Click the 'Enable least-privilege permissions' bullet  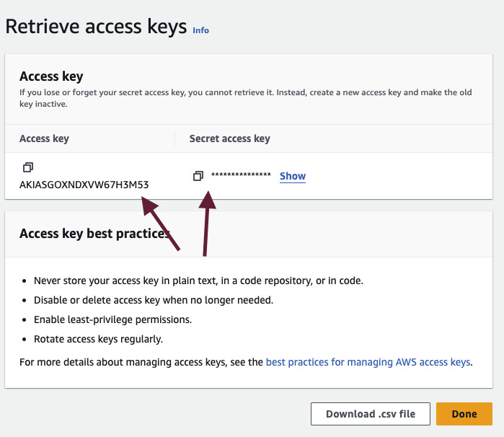pyautogui.click(x=112, y=319)
